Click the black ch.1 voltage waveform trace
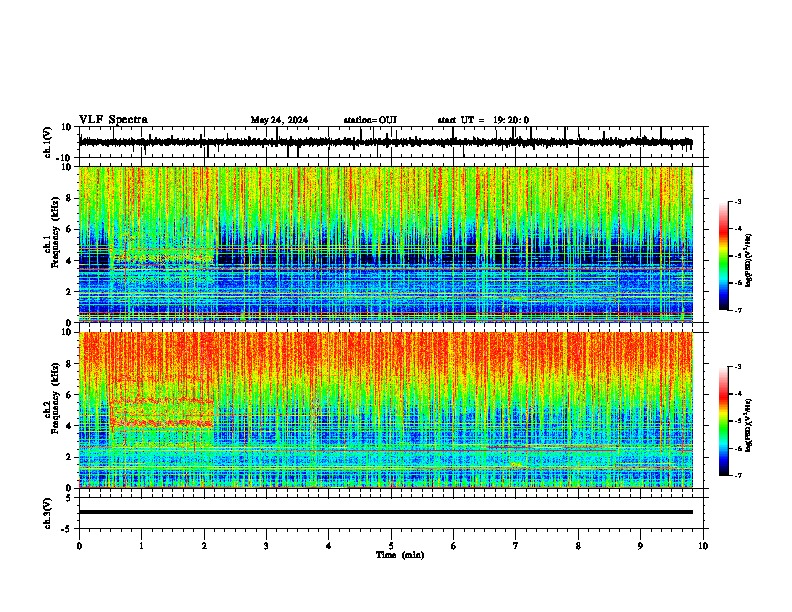Image resolution: width=792 pixels, height=612 pixels. (x=385, y=142)
